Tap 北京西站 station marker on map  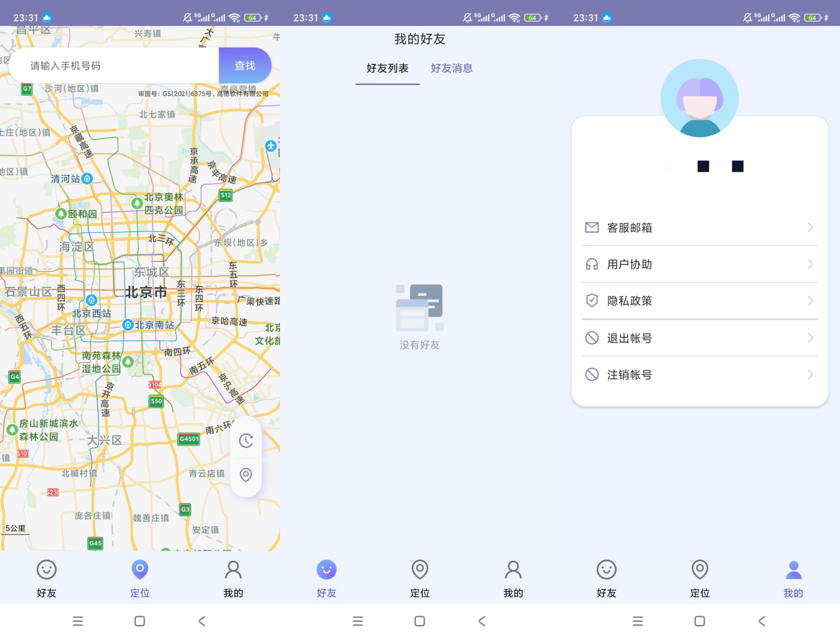[x=92, y=300]
